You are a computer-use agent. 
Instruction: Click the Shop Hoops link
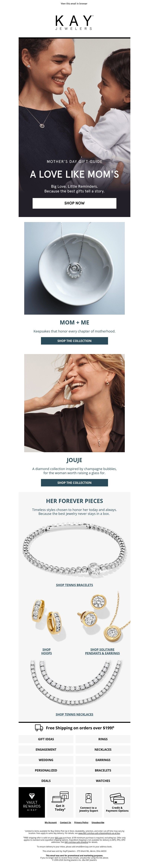coord(47,651)
